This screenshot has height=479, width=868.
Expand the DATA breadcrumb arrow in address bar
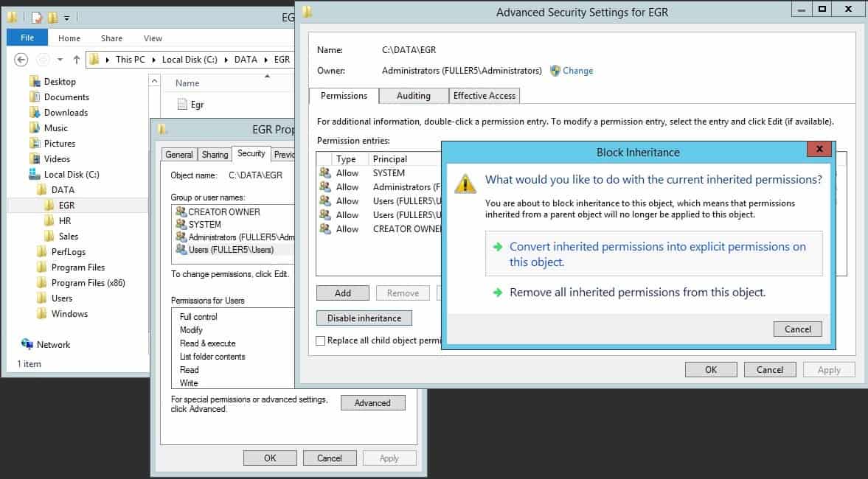pos(265,60)
